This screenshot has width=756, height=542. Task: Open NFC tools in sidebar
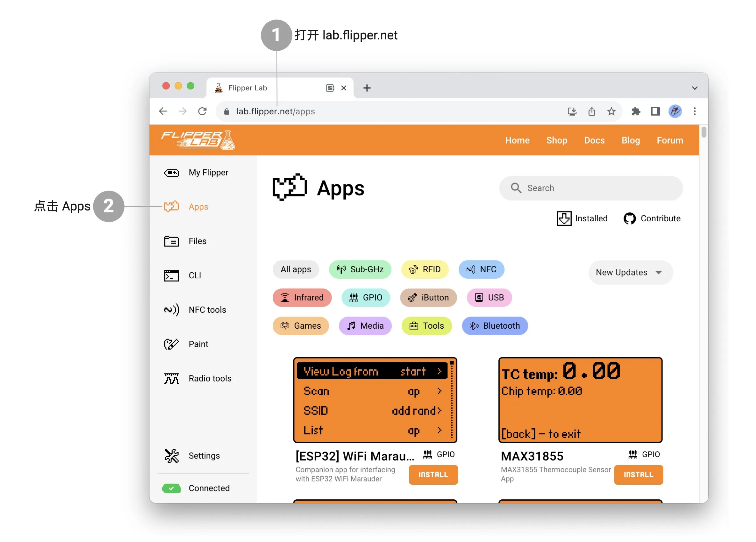coord(195,310)
